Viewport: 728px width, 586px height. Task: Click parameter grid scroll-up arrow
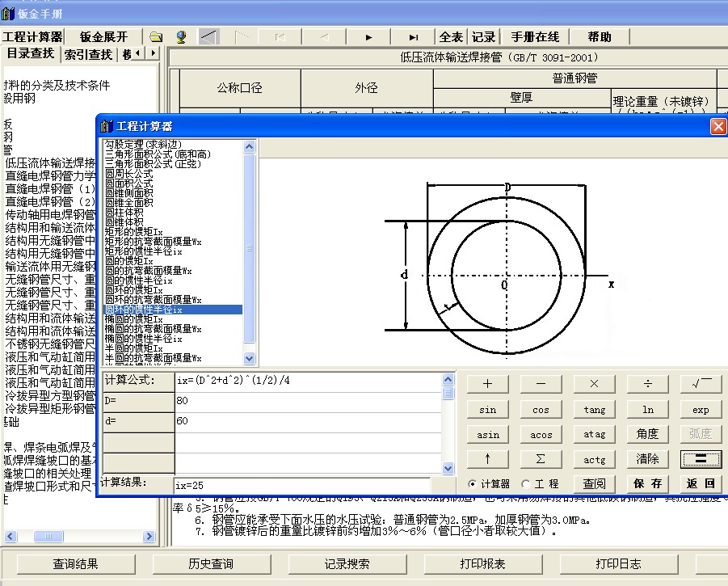point(448,380)
